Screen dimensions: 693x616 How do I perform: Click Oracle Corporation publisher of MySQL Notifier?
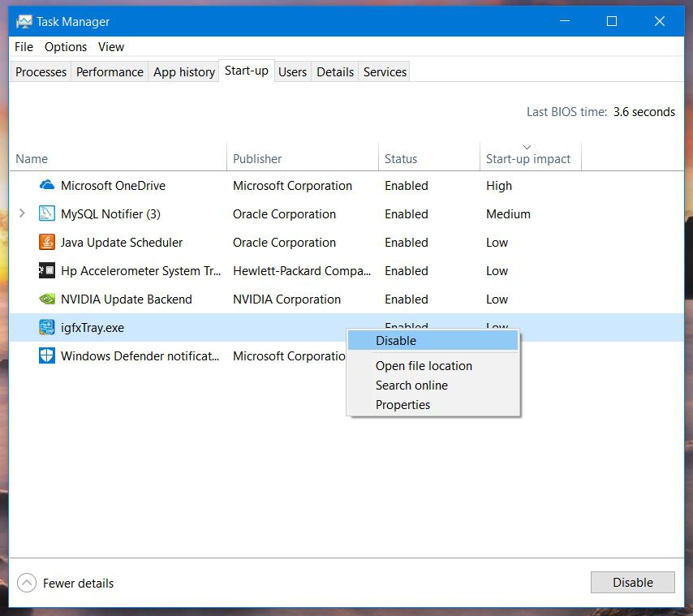284,214
